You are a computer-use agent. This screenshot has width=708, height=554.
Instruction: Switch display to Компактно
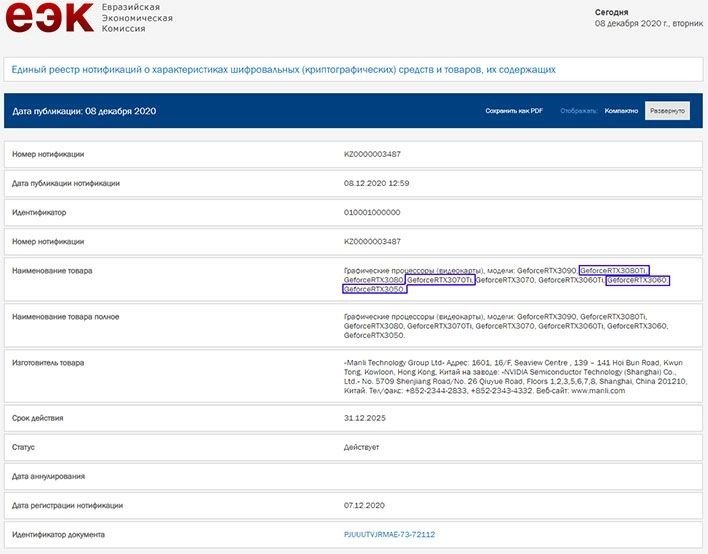[x=621, y=111]
